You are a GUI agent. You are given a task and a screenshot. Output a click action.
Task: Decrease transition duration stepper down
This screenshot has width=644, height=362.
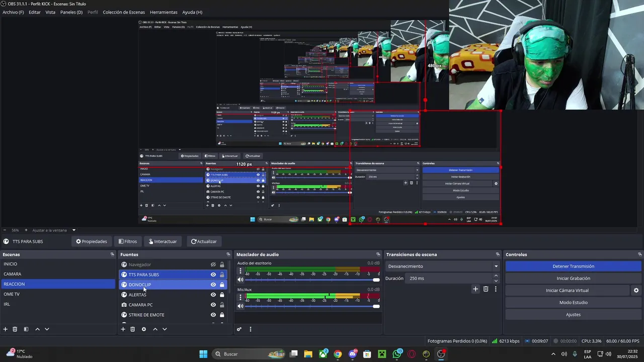(x=496, y=281)
